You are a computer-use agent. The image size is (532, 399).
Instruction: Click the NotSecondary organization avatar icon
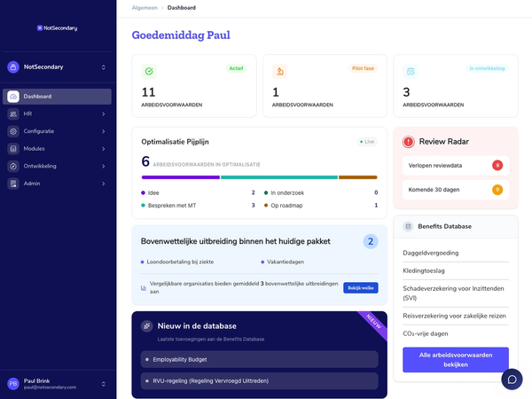click(x=13, y=66)
